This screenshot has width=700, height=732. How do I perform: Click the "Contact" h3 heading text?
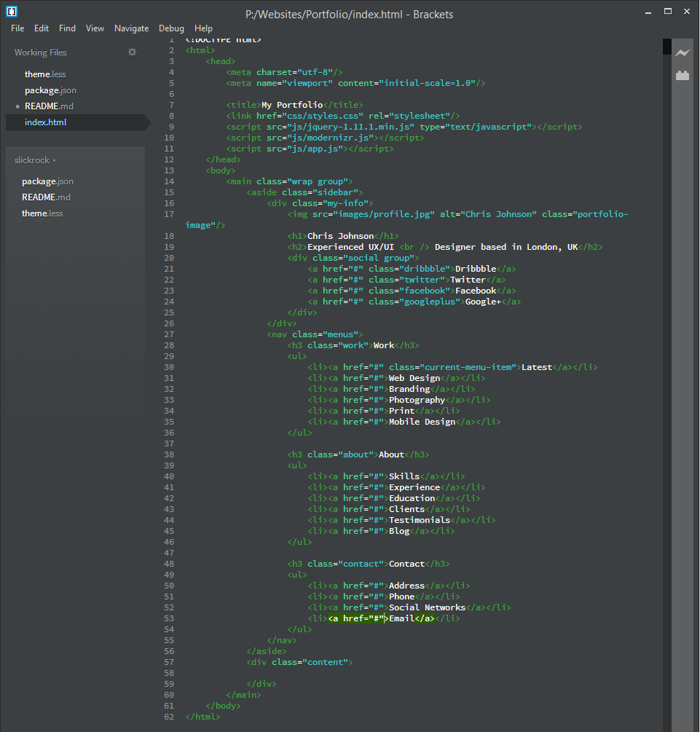coord(406,564)
